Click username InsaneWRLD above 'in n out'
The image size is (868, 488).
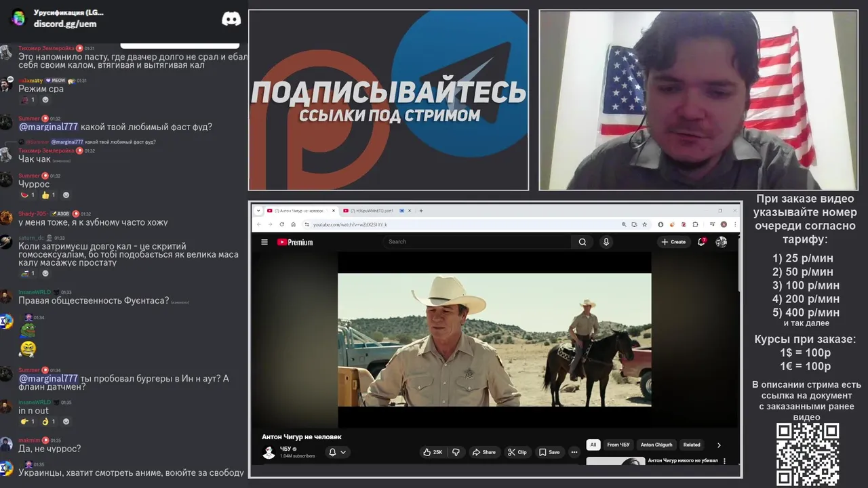click(35, 403)
